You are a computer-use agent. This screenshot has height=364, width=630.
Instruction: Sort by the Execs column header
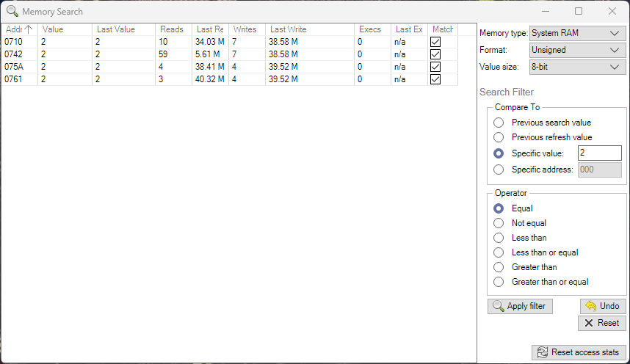click(x=372, y=29)
